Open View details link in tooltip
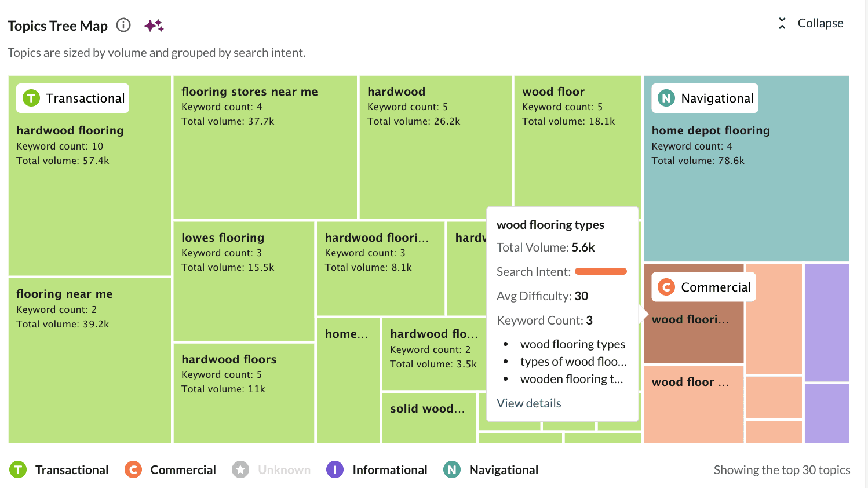868x488 pixels. [528, 403]
